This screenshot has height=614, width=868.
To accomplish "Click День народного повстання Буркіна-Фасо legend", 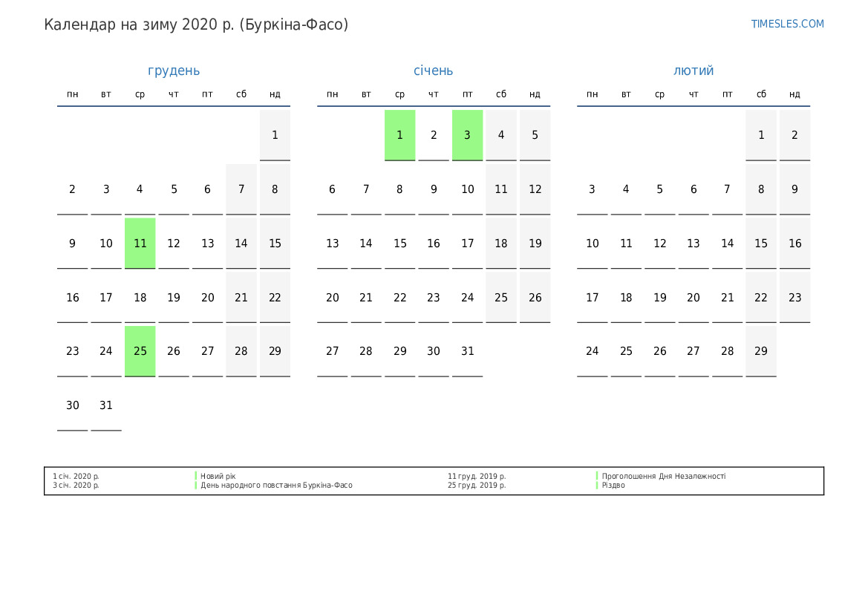I will tap(276, 486).
